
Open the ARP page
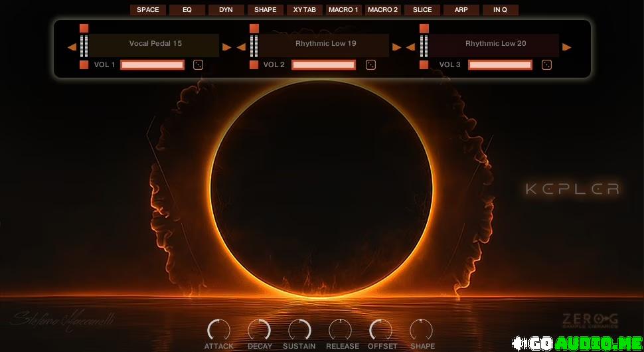point(461,10)
